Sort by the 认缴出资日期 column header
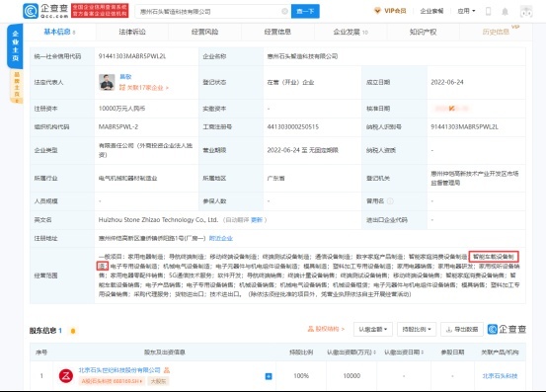The width and height of the screenshot is (546, 392). (x=404, y=353)
